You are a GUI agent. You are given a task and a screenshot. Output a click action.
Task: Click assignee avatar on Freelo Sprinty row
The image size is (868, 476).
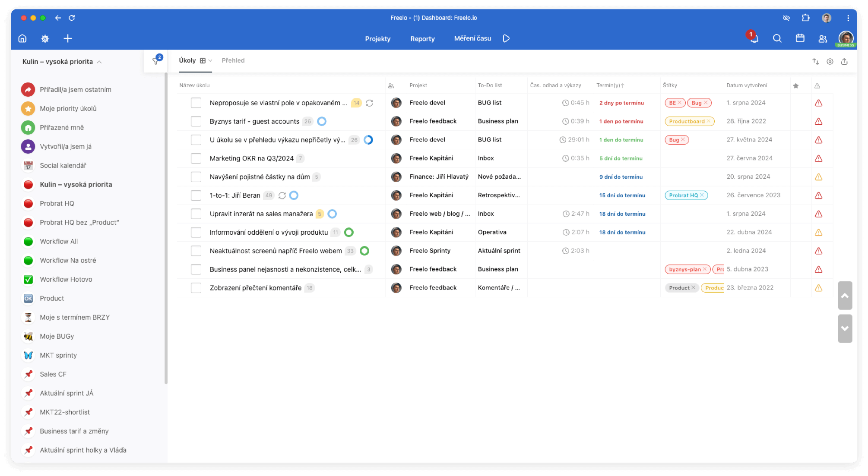(x=396, y=251)
